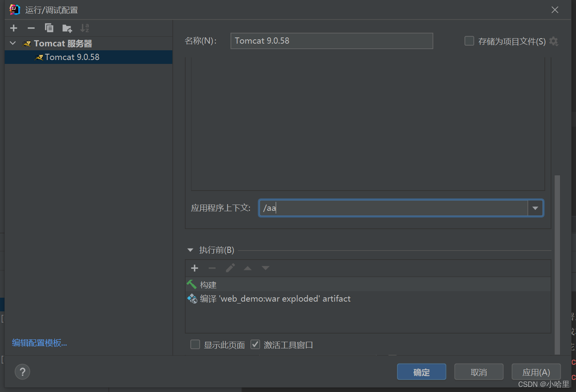Confirm with the 确定 button
Viewport: 576px width, 392px height.
[x=422, y=372]
